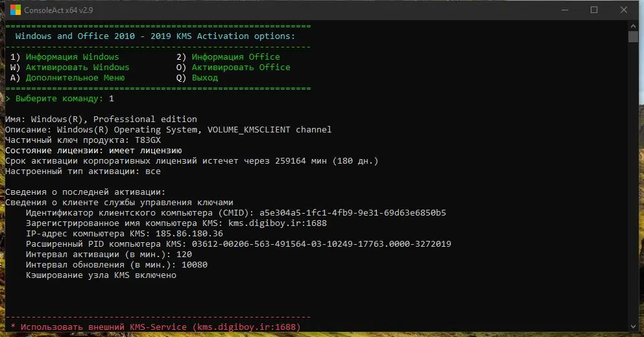The image size is (644, 337).
Task: Click the scrollbar up arrow
Action: (x=634, y=25)
